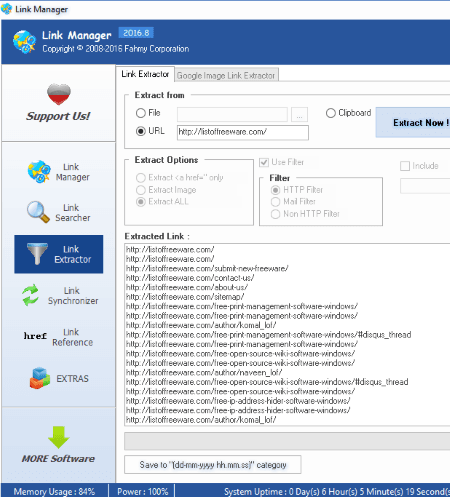Click the green MORE Software download arrow
450x497 pixels.
59,437
